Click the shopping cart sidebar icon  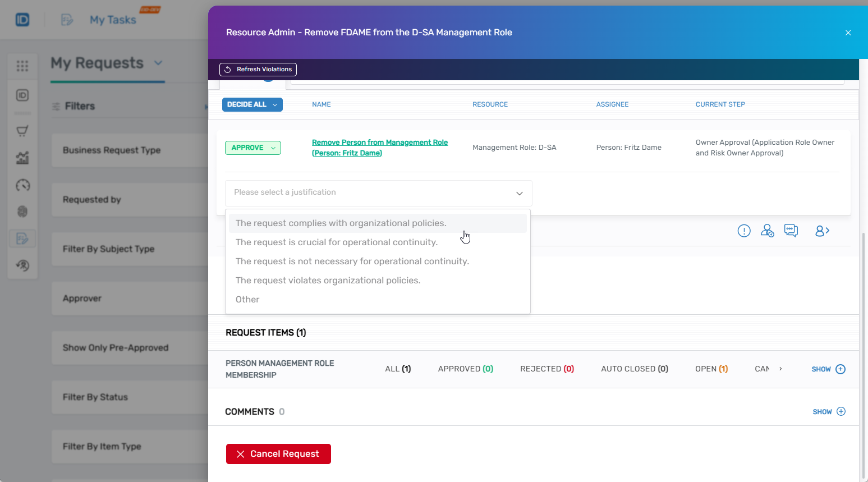22,131
